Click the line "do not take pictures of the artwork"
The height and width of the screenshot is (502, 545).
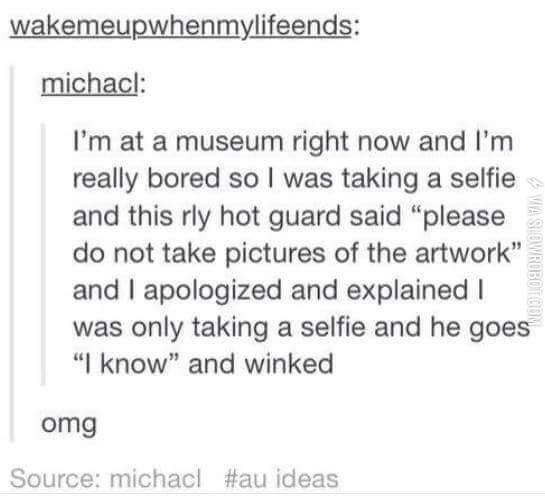[x=297, y=253]
